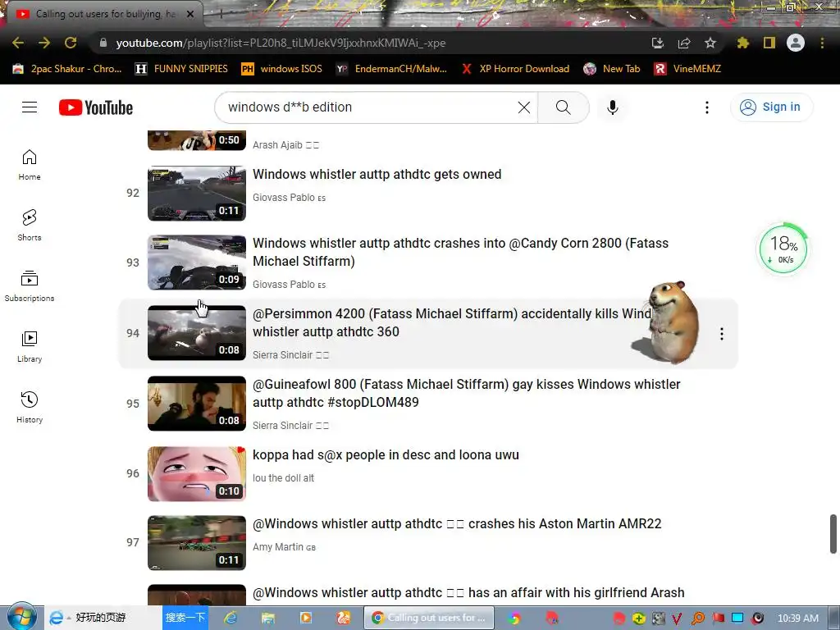Screen dimensions: 840x630
Task: Open the media player taskbar icon
Action: [x=305, y=618]
